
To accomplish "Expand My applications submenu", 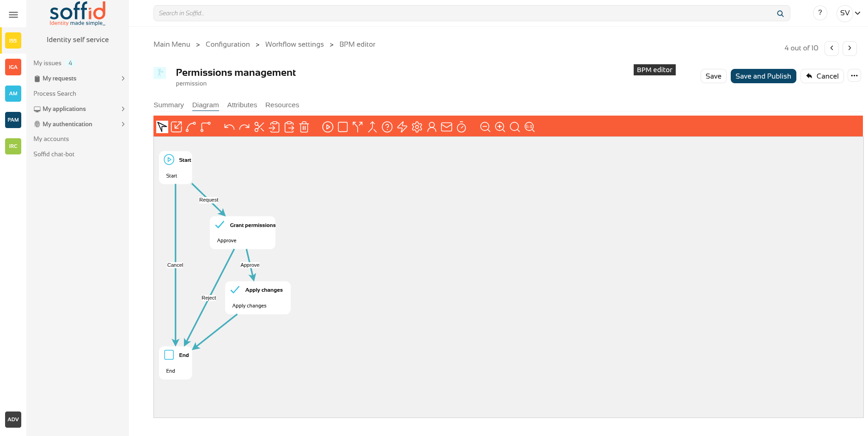I will pos(123,109).
